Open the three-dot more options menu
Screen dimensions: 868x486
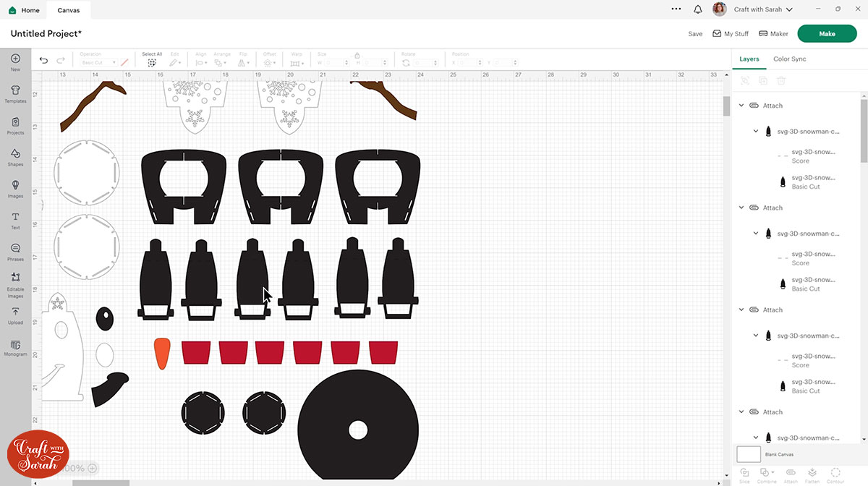(x=676, y=9)
